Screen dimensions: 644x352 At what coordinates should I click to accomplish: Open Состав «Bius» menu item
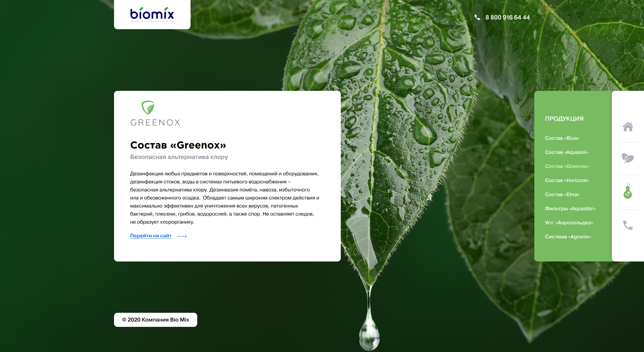pyautogui.click(x=562, y=138)
